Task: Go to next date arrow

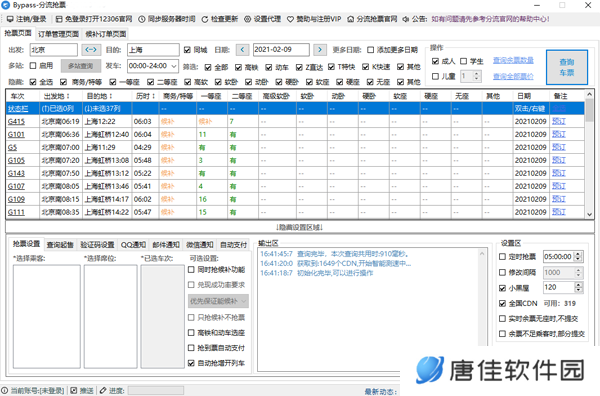Action: click(320, 50)
